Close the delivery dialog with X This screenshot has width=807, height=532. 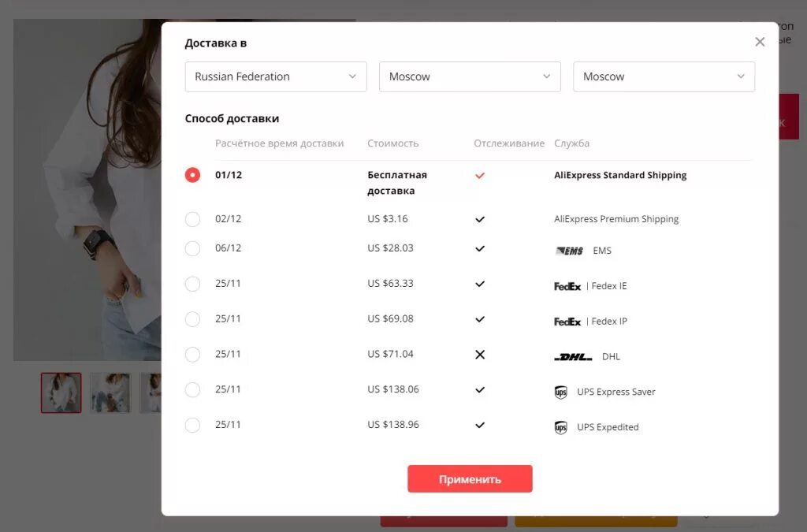pyautogui.click(x=760, y=42)
